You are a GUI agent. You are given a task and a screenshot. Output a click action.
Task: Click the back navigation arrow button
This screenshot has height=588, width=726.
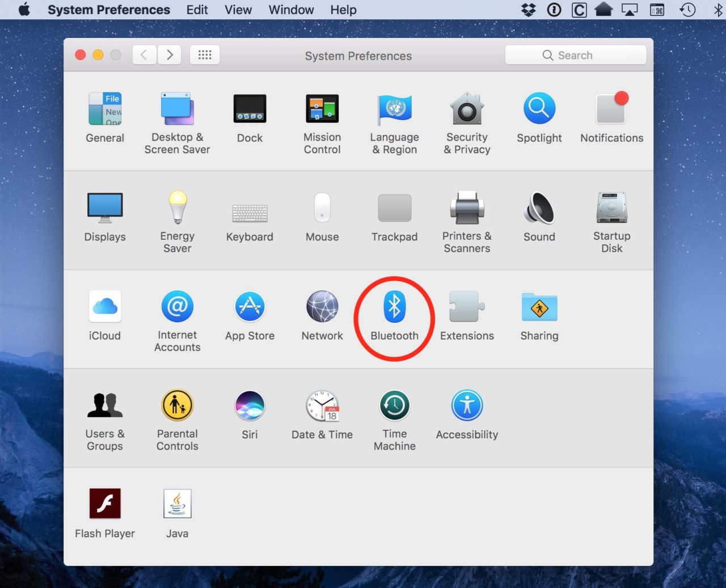click(x=144, y=55)
